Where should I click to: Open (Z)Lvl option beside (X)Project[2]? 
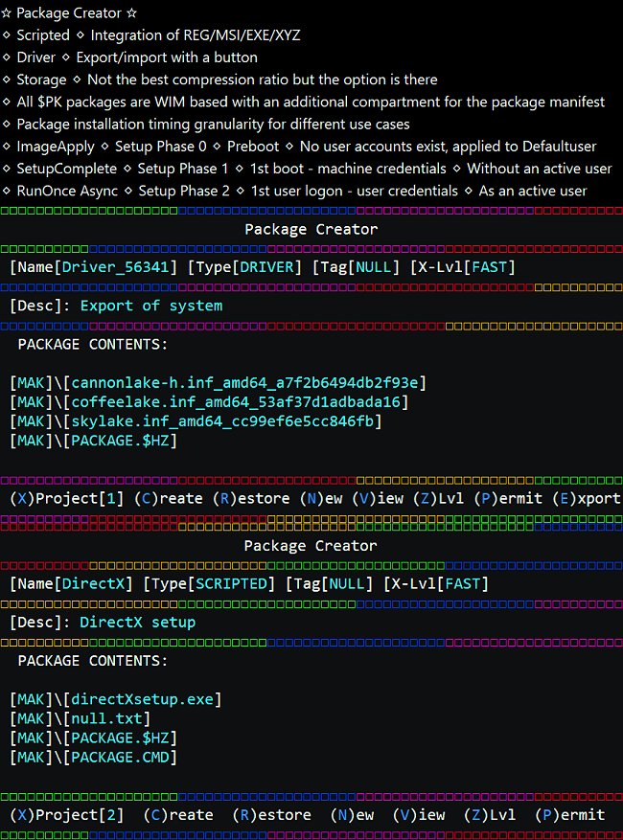489,814
